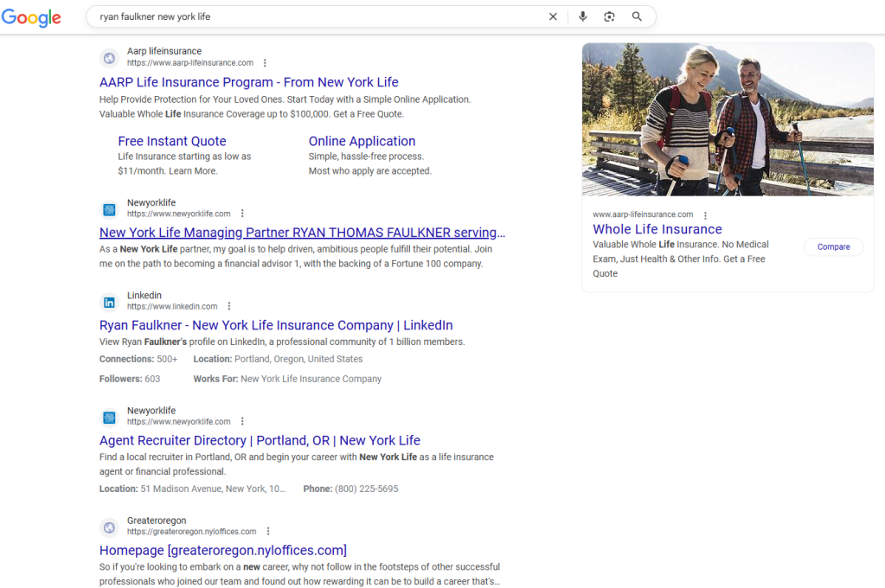Image resolution: width=885 pixels, height=588 pixels.
Task: Click the Google logo
Action: [31, 17]
